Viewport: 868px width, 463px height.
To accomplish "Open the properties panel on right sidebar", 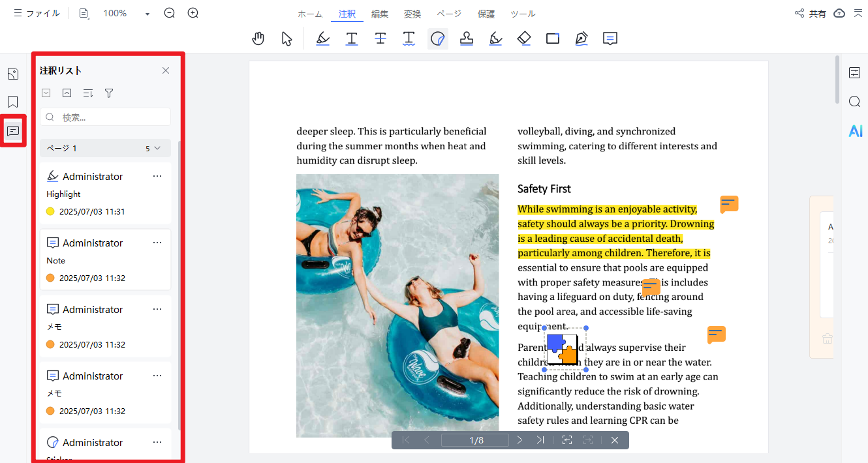I will pyautogui.click(x=855, y=72).
